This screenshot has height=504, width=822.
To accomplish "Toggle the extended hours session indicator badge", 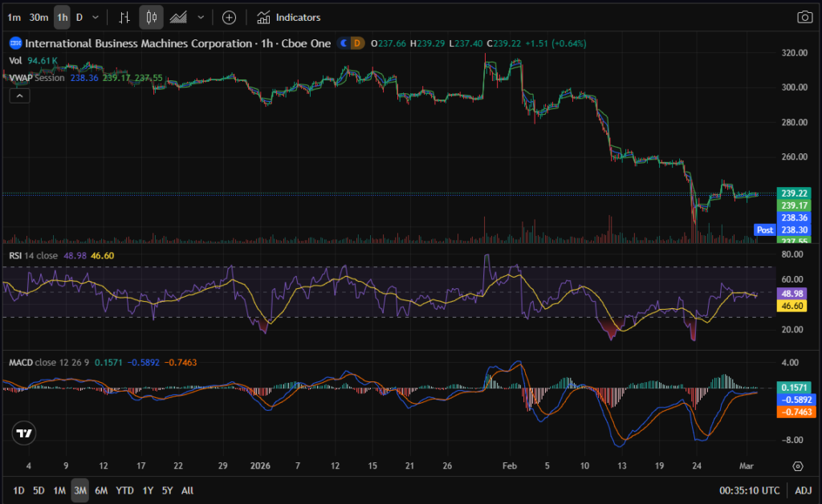I will point(344,43).
